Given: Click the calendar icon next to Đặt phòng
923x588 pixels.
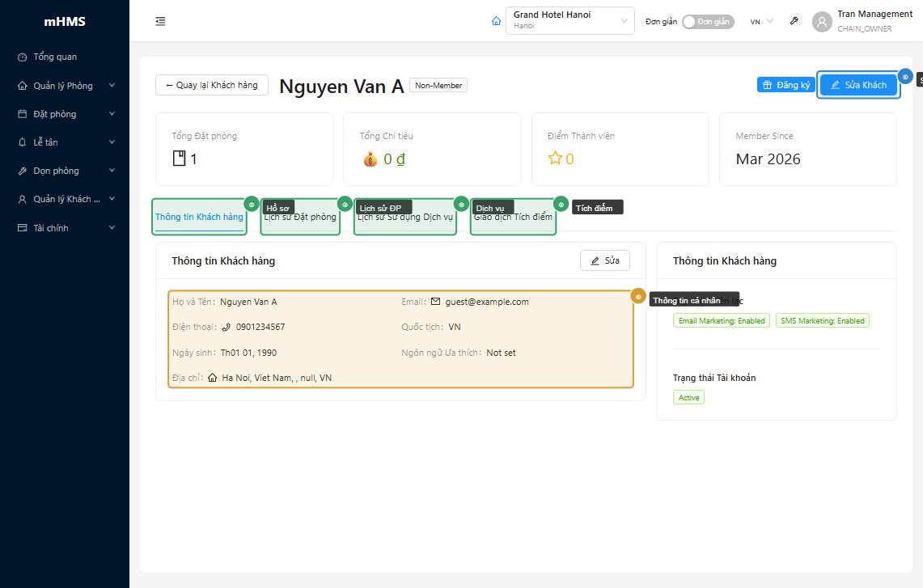Looking at the screenshot, I should (23, 114).
